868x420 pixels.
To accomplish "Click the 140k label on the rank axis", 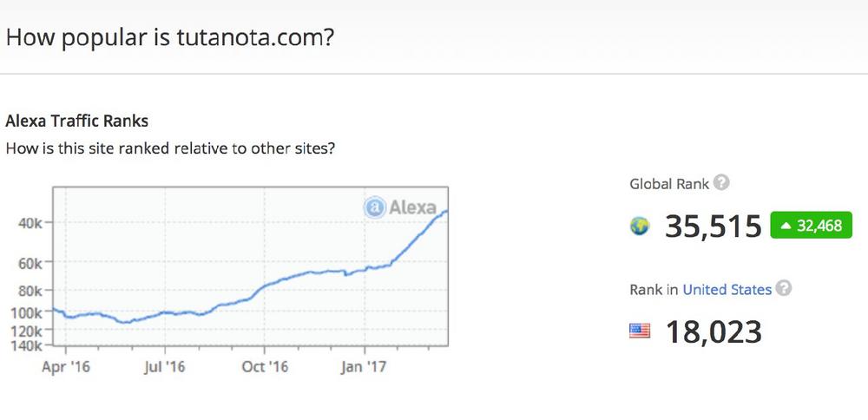I will 26,345.
